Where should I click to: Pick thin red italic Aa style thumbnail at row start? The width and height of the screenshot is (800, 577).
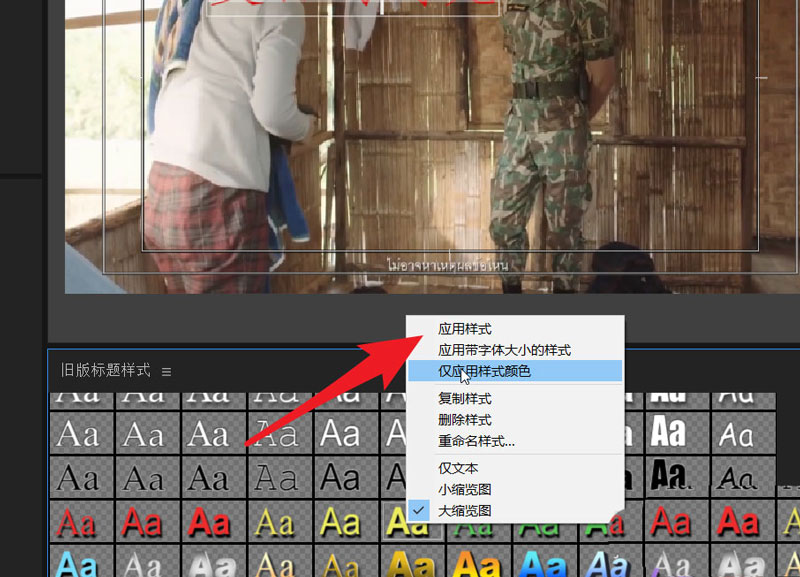pos(81,521)
